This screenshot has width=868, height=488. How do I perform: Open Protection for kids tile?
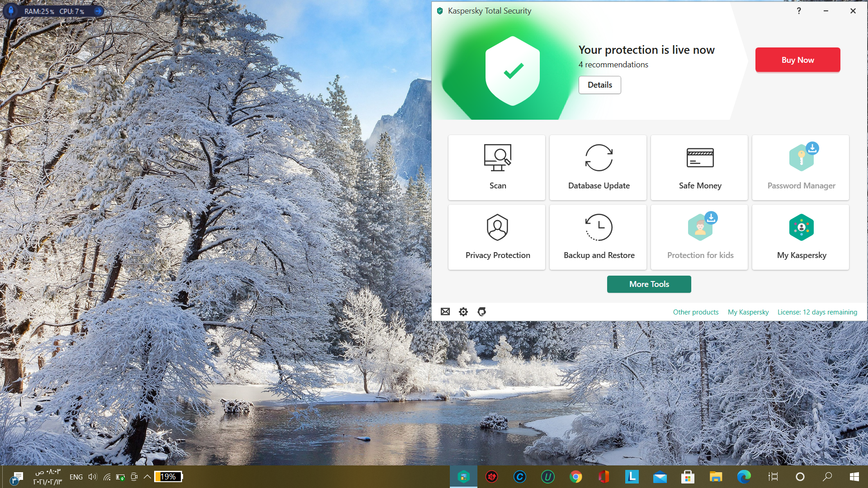(699, 237)
